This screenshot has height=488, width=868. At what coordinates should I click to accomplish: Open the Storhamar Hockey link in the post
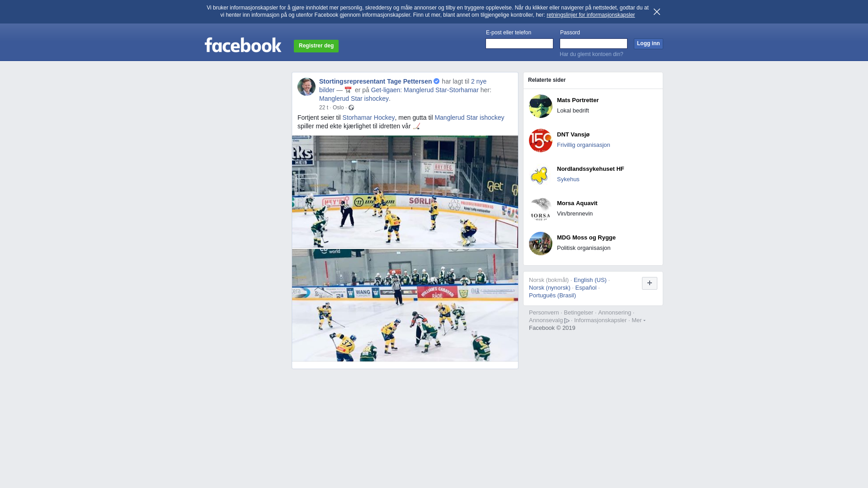click(368, 117)
